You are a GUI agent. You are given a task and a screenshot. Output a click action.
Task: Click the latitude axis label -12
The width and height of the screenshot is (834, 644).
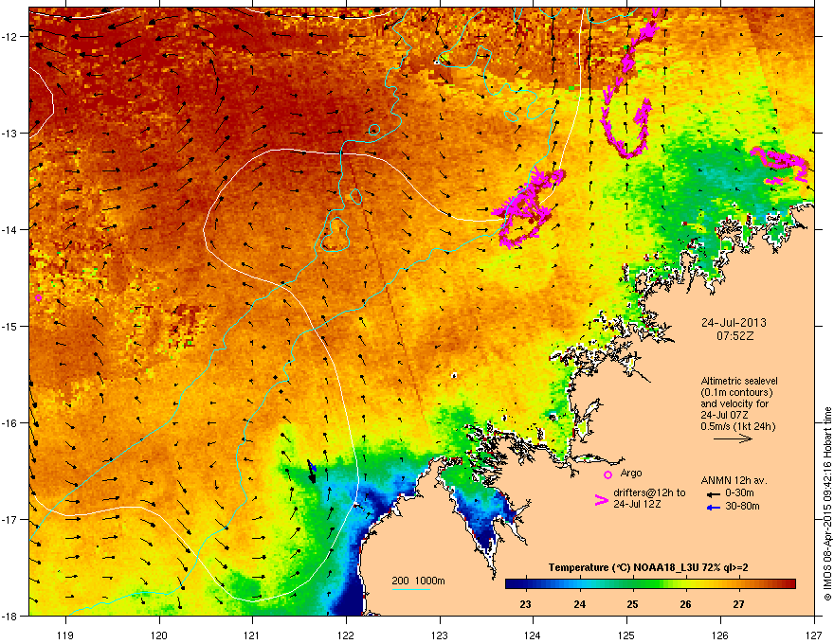(9, 37)
